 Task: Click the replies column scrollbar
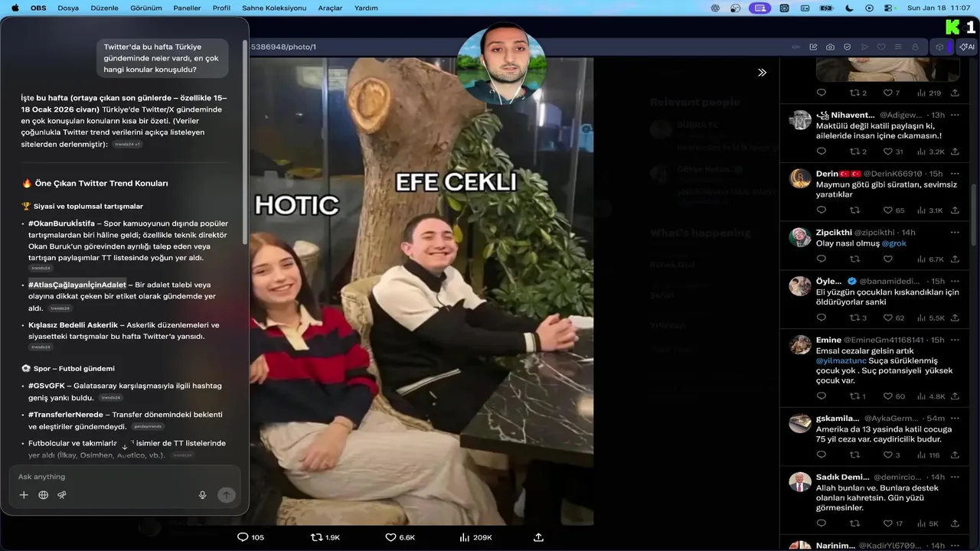tap(974, 216)
